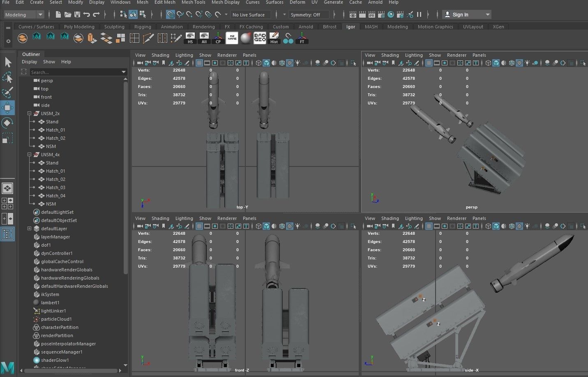Choose the Paint selection tool
The image size is (588, 377).
pos(7,93)
